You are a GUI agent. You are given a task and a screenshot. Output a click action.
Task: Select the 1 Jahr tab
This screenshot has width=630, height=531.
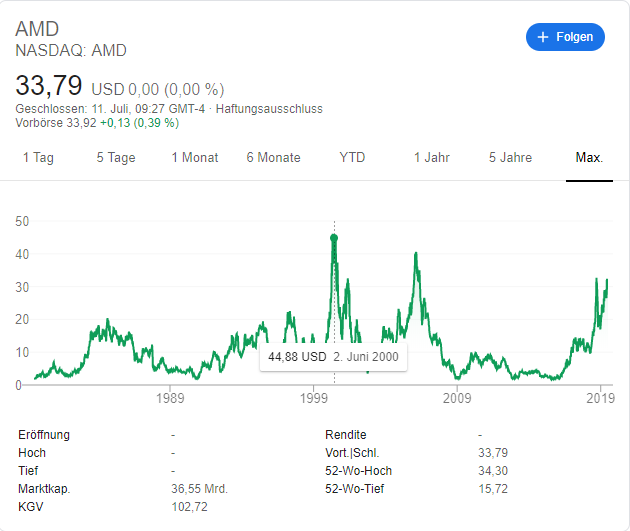(432, 157)
